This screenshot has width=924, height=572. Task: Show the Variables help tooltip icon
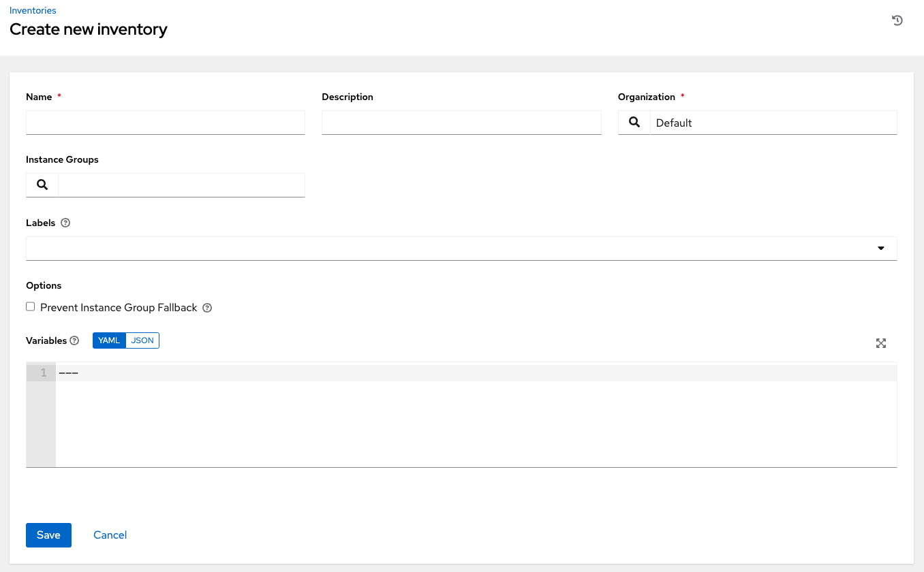pyautogui.click(x=75, y=340)
